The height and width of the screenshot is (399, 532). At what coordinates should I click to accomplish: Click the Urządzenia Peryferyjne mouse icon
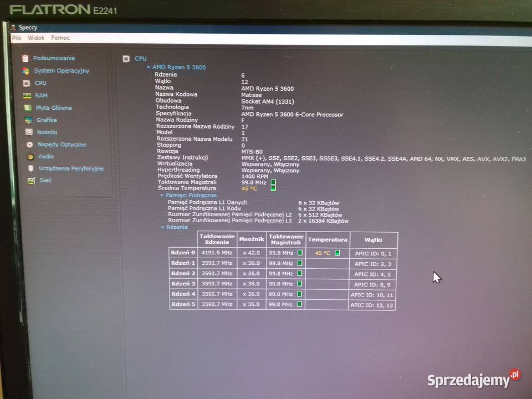(x=31, y=168)
